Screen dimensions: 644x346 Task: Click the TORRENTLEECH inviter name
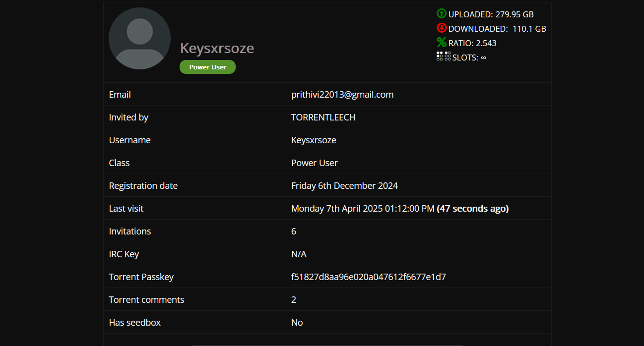click(x=323, y=117)
